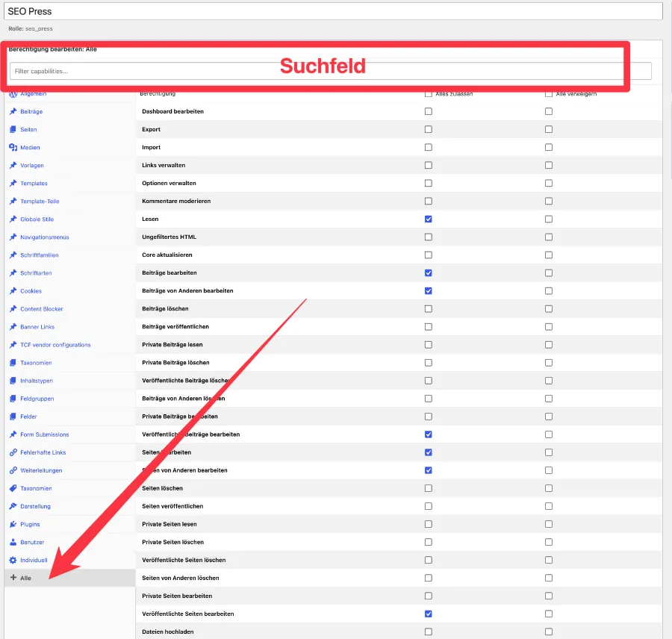Viewport: 672px width, 639px height.
Task: Click the SEO Press role name field
Action: coord(333,12)
